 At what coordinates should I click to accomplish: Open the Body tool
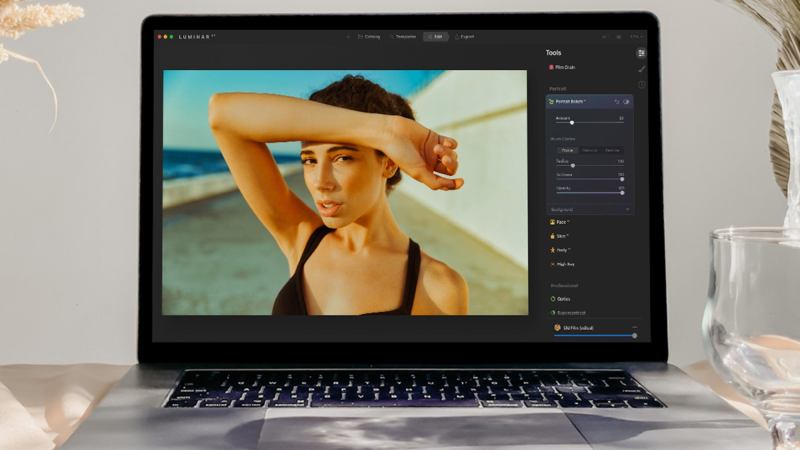(x=552, y=250)
